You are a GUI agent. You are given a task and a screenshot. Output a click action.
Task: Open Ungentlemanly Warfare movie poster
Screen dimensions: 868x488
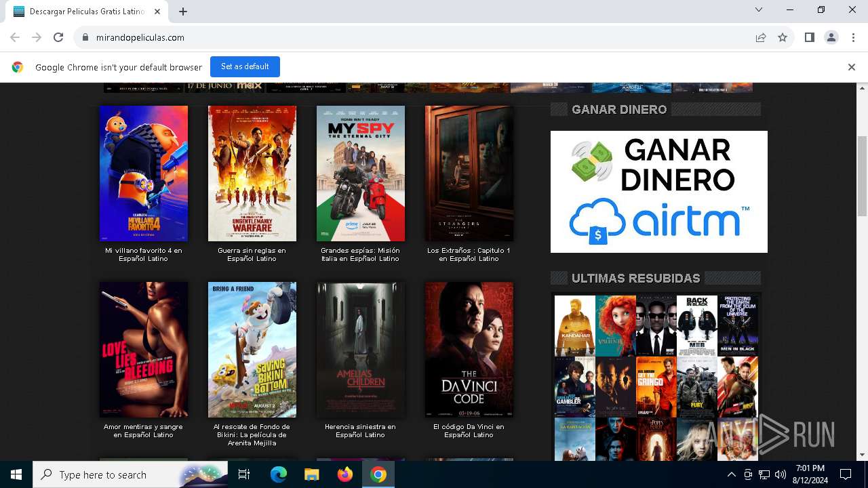(x=252, y=174)
